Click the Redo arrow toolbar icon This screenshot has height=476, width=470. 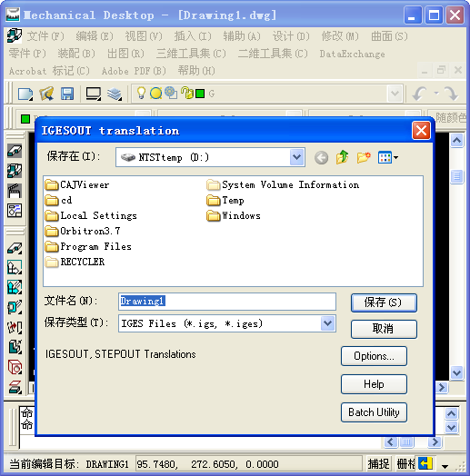pos(451,94)
